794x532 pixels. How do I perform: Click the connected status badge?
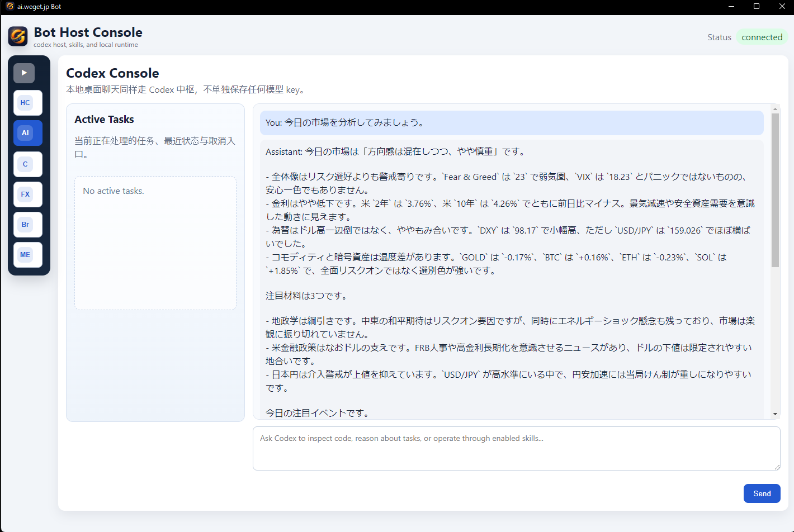[762, 37]
